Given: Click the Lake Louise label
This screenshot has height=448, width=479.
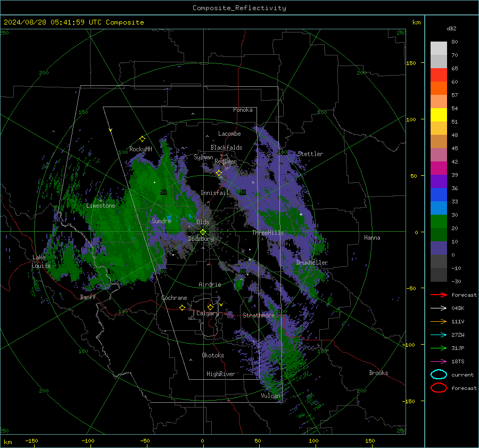Looking at the screenshot, I should [41, 262].
